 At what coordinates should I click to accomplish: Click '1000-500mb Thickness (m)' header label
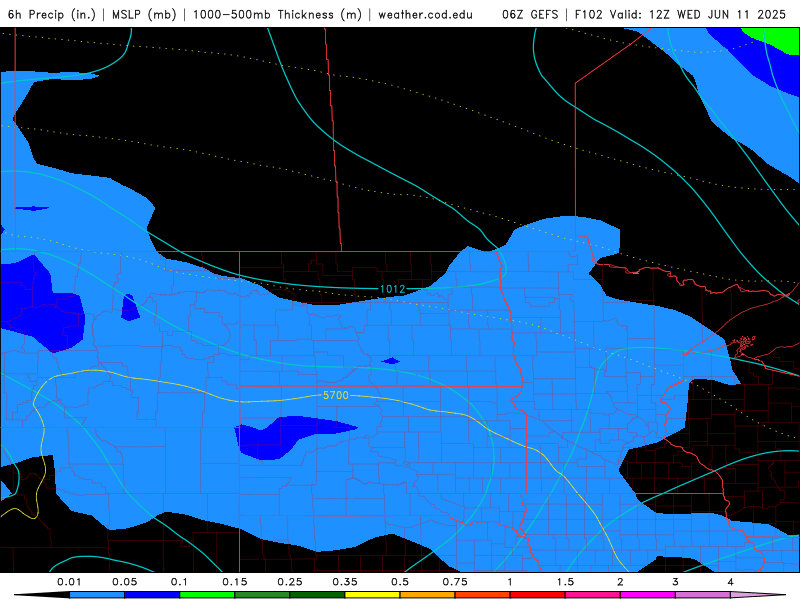(x=277, y=14)
